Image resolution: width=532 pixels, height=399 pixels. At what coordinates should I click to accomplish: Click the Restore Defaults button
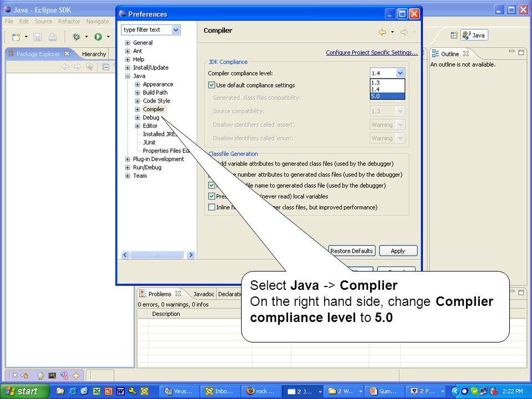coord(352,250)
